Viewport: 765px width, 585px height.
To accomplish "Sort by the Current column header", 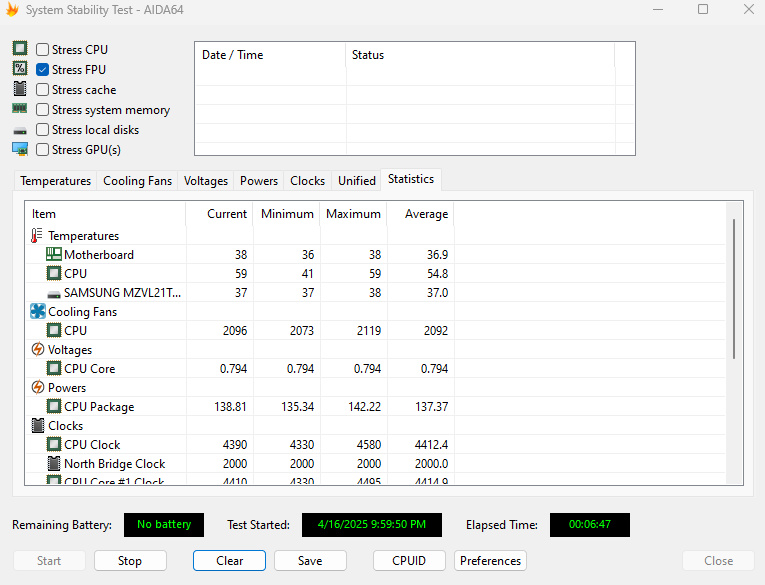I will [219, 214].
